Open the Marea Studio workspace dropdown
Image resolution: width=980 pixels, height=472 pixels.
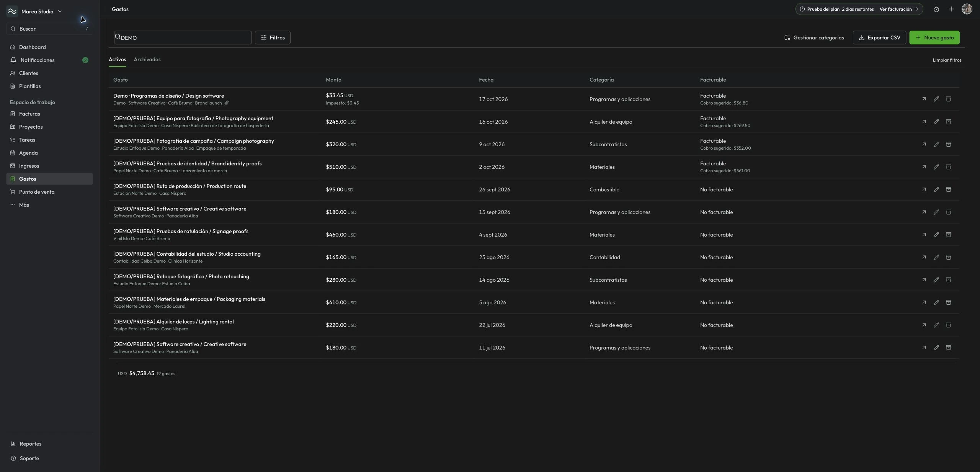(x=34, y=11)
